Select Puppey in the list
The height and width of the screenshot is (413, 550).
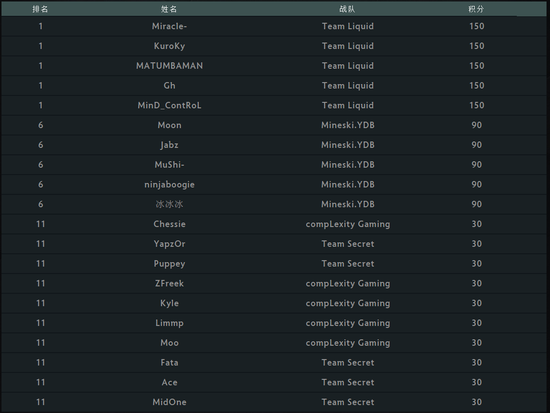pyautogui.click(x=169, y=264)
